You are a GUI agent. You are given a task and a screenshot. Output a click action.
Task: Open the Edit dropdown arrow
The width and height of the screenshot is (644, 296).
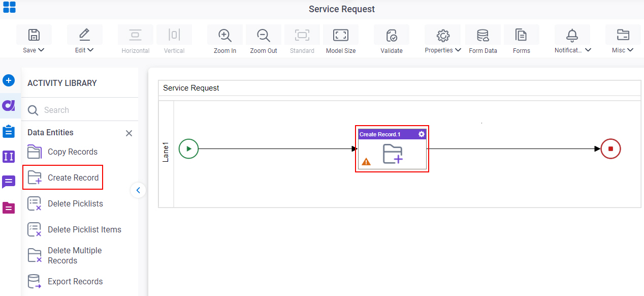[x=90, y=50]
